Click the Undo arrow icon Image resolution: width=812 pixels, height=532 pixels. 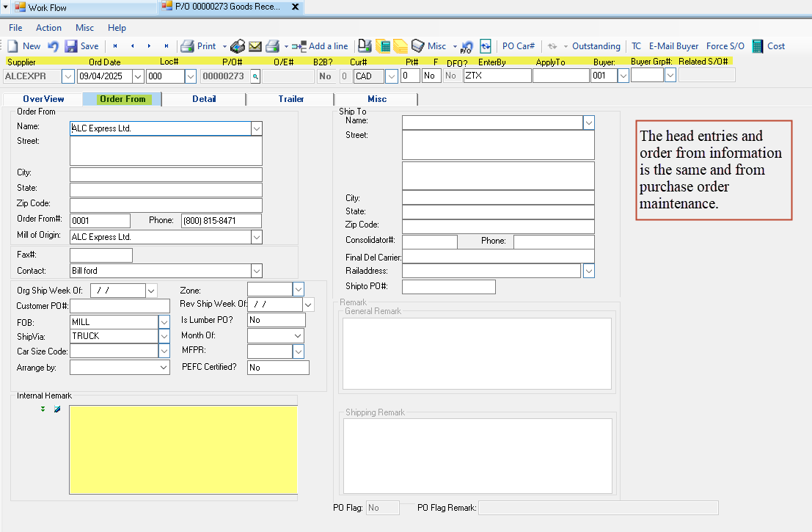[x=53, y=46]
